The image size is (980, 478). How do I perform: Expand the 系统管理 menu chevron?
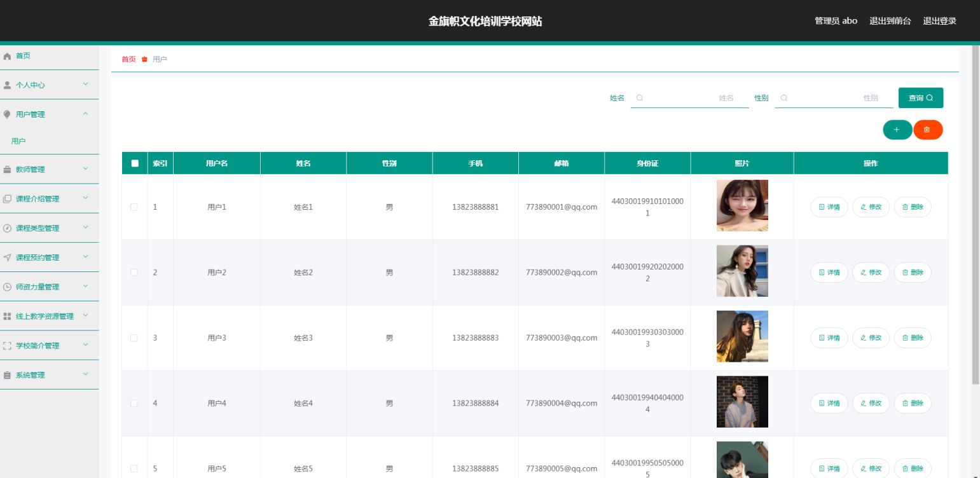click(x=86, y=374)
